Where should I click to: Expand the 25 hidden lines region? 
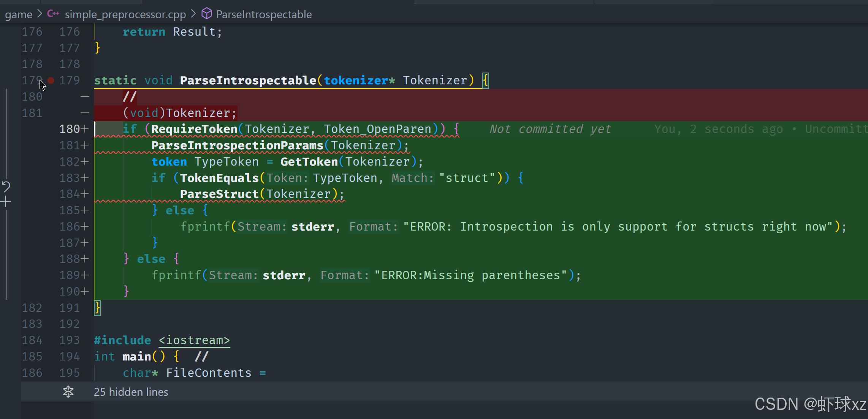tap(131, 392)
